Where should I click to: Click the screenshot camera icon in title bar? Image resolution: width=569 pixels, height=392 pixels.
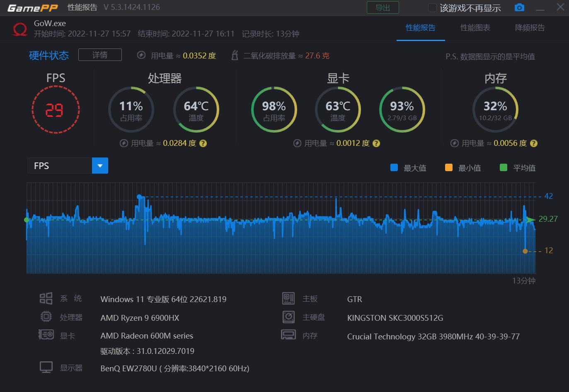coord(519,7)
